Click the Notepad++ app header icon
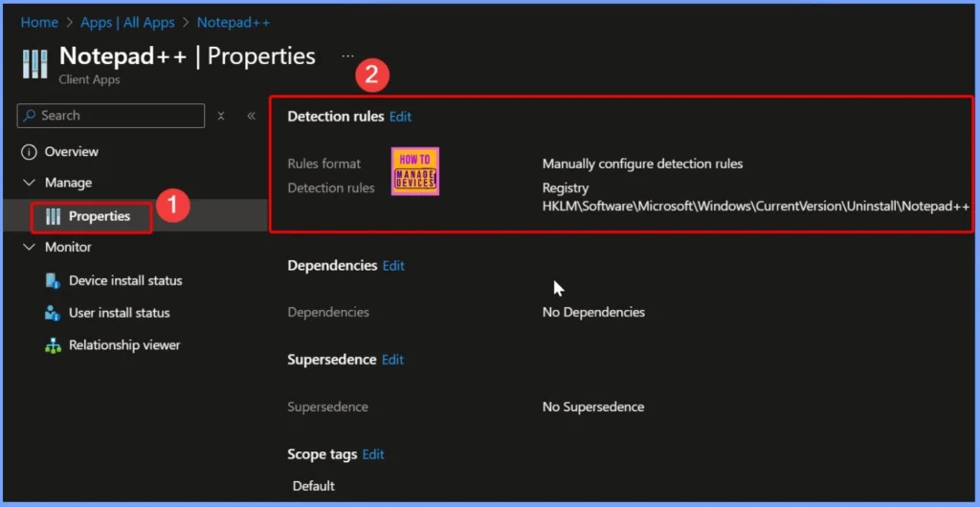The width and height of the screenshot is (980, 507). coord(35,62)
